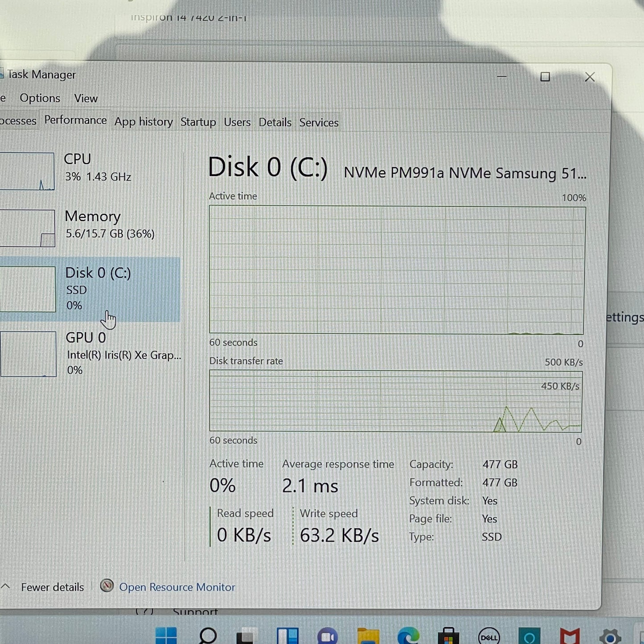Open the Dell app taskbar icon

pos(489,636)
